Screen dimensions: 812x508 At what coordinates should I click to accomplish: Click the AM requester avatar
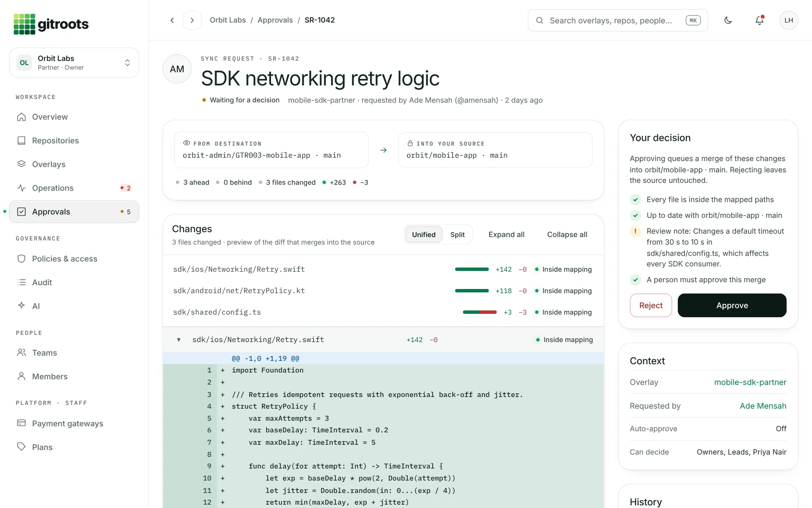(x=177, y=69)
